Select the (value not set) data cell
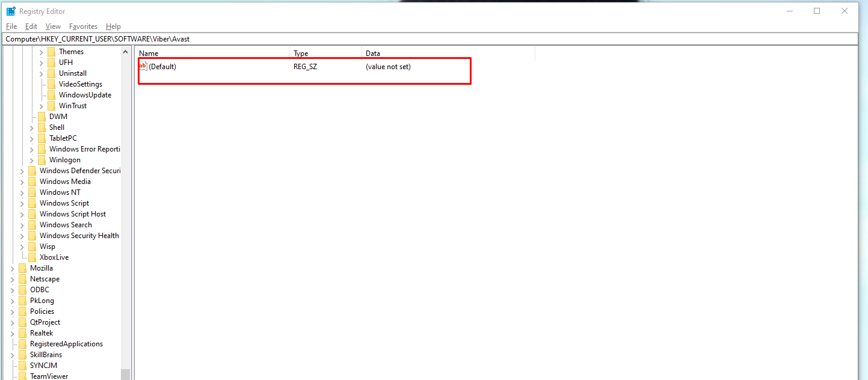868x380 pixels. pyautogui.click(x=388, y=67)
